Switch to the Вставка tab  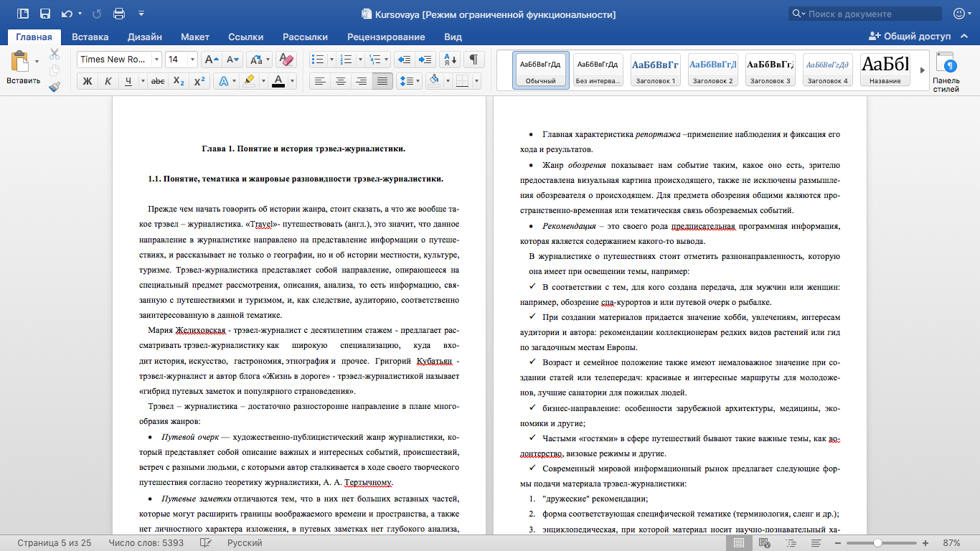pyautogui.click(x=90, y=37)
